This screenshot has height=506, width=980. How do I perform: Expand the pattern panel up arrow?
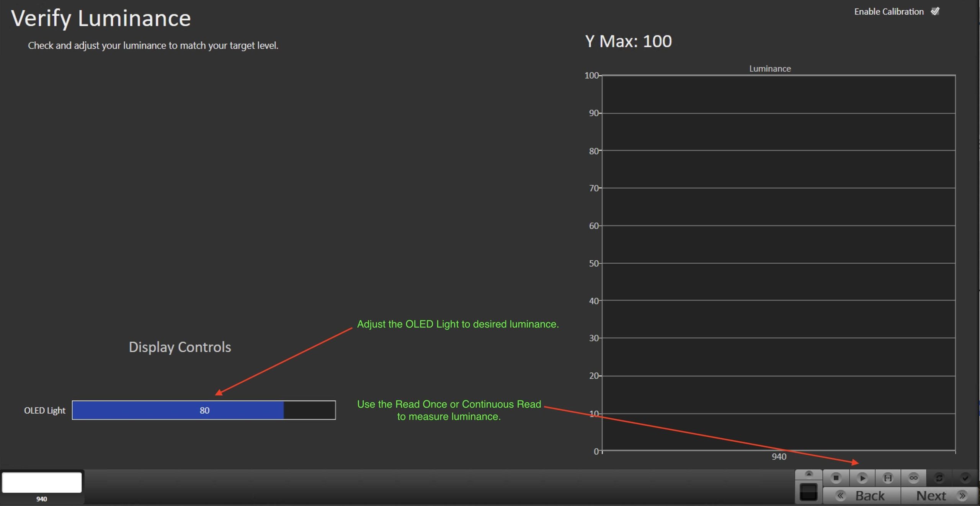[808, 474]
